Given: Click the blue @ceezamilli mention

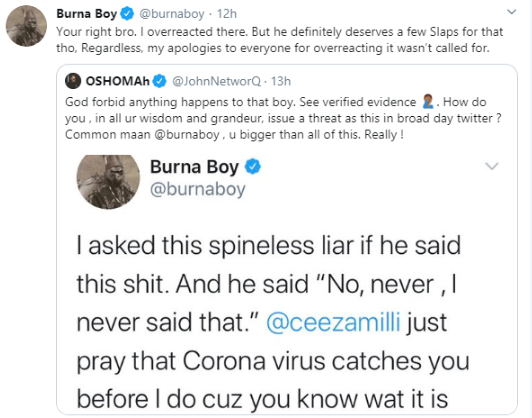Looking at the screenshot, I should pos(334,322).
